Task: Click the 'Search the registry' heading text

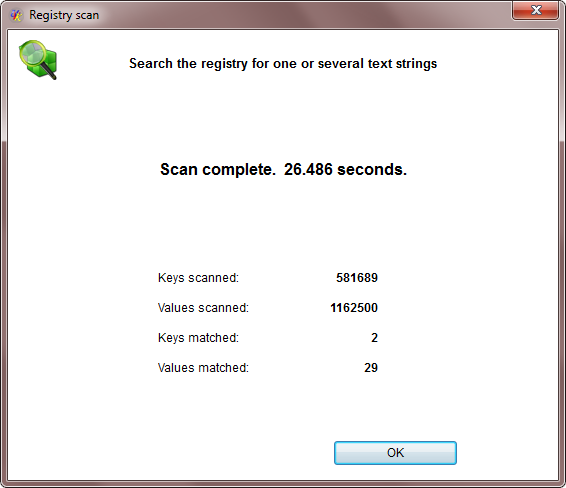Action: tap(283, 64)
